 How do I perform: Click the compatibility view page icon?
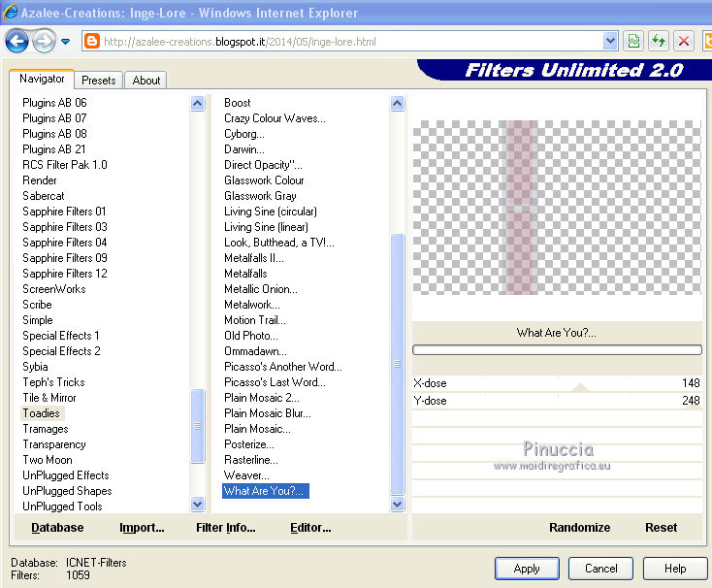[x=633, y=42]
